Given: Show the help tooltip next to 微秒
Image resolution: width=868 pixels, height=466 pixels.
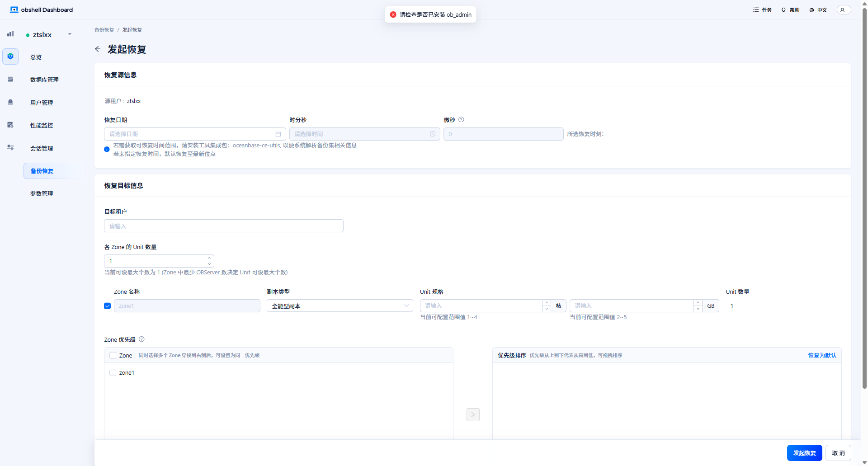Looking at the screenshot, I should (461, 120).
